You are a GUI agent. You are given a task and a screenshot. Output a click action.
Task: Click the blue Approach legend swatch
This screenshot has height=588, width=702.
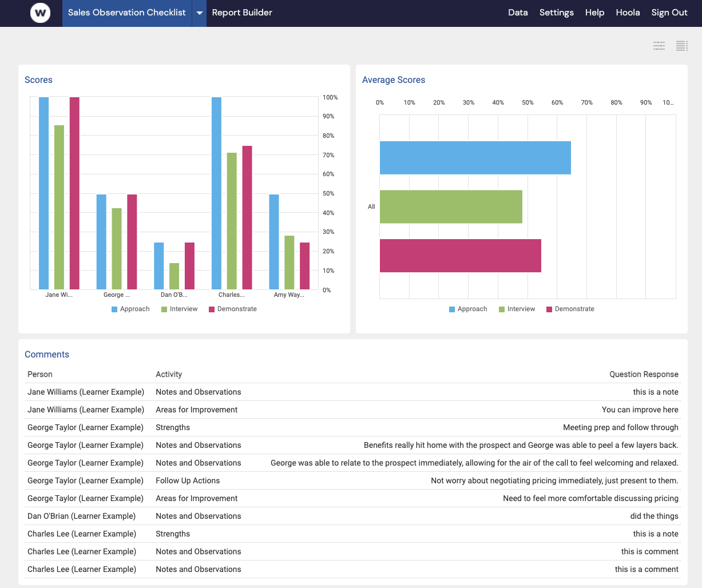pos(114,309)
